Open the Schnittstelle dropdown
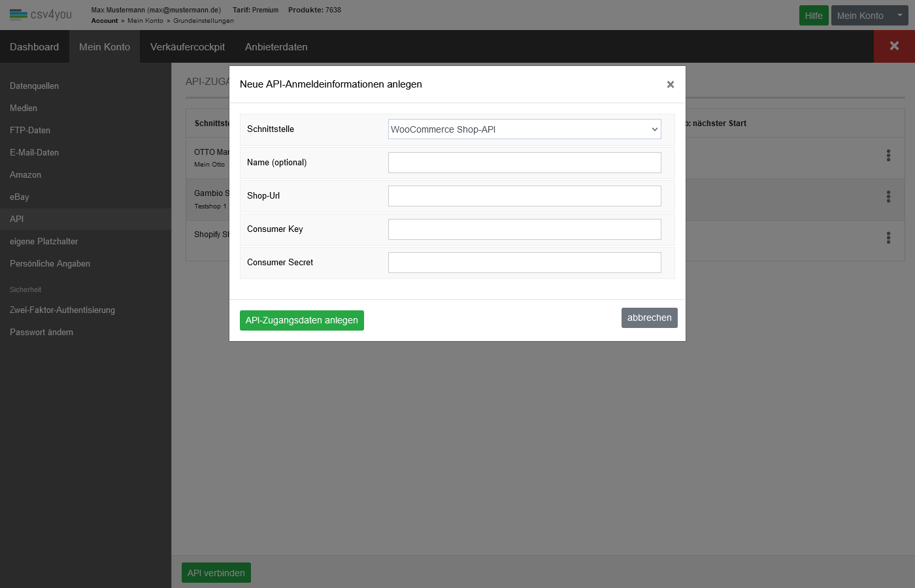 tap(524, 129)
